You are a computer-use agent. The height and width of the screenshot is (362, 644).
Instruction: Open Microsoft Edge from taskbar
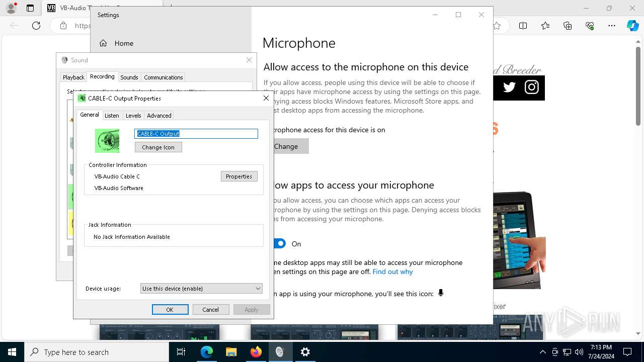click(x=207, y=352)
